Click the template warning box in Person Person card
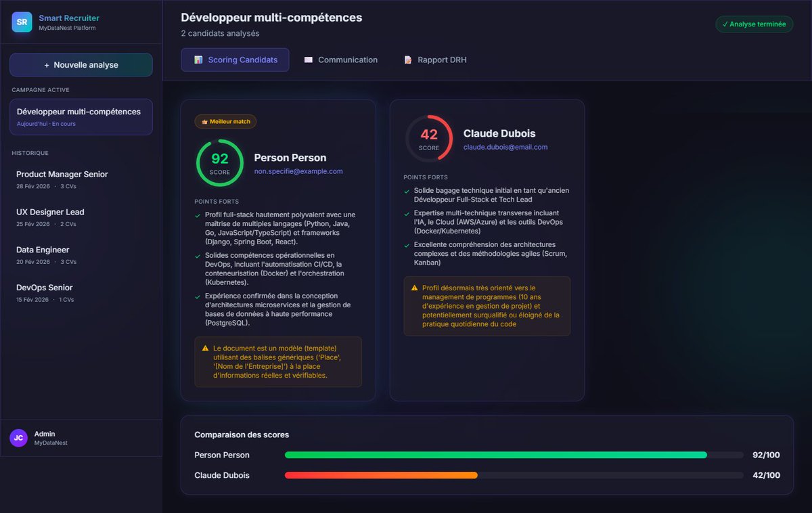812x513 pixels. [x=278, y=362]
